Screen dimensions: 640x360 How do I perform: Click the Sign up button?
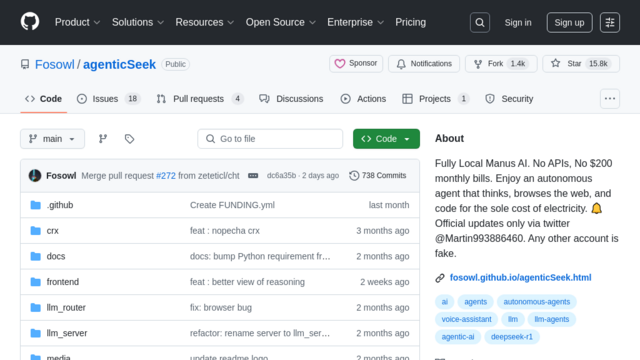[x=569, y=22]
